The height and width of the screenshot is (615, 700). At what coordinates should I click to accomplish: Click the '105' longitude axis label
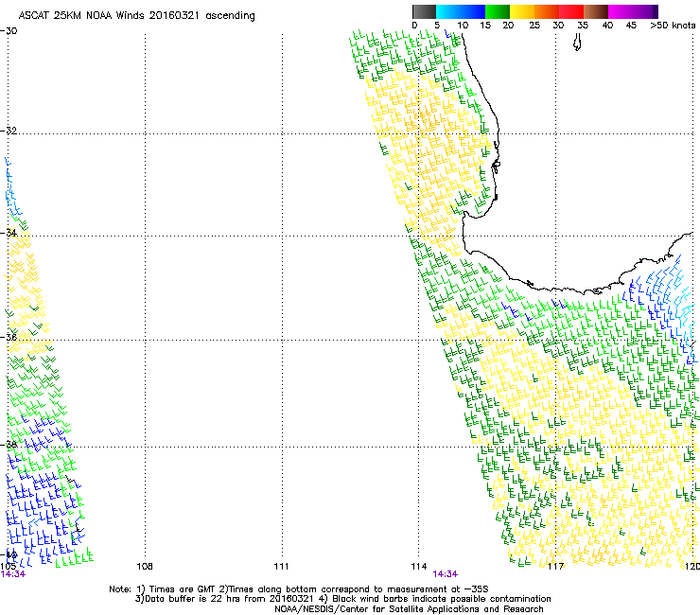click(9, 567)
